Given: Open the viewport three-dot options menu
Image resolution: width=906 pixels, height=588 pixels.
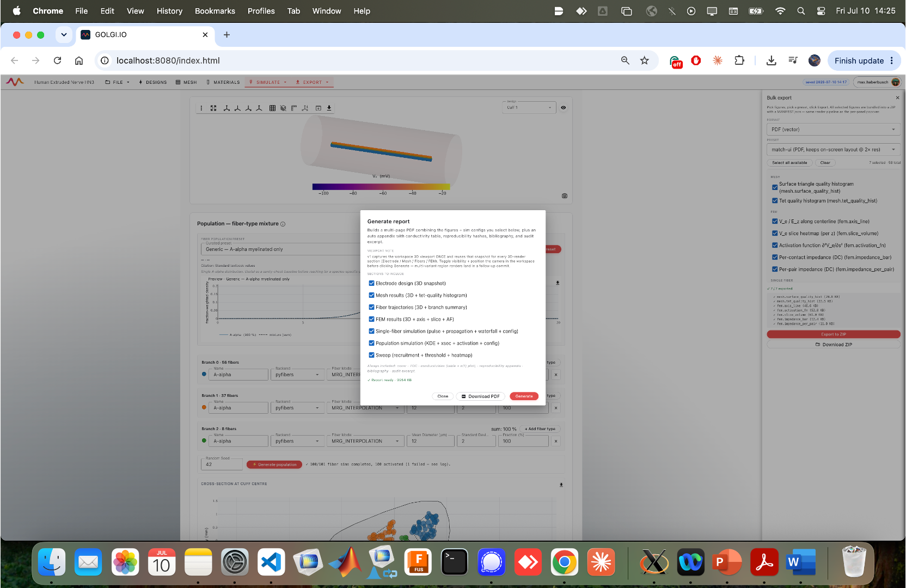Looking at the screenshot, I should [x=201, y=108].
